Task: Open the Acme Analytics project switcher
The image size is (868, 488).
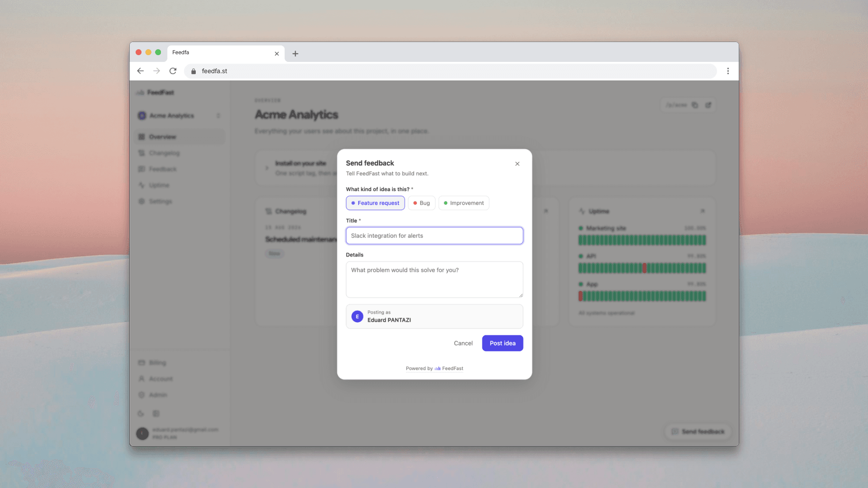Action: pyautogui.click(x=180, y=116)
